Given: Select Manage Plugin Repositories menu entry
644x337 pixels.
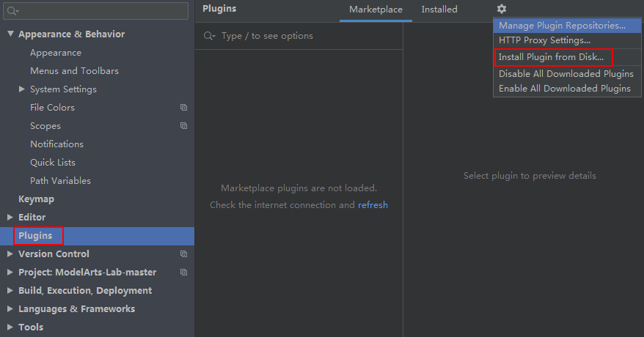Looking at the screenshot, I should 562,26.
